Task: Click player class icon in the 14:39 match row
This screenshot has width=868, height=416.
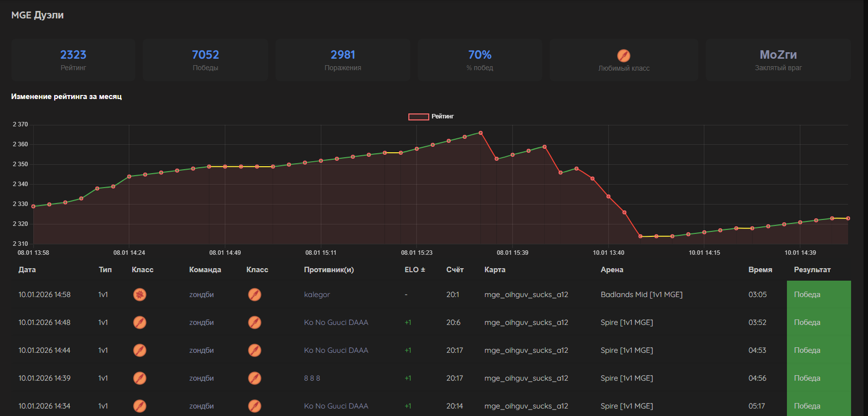Action: point(140,378)
